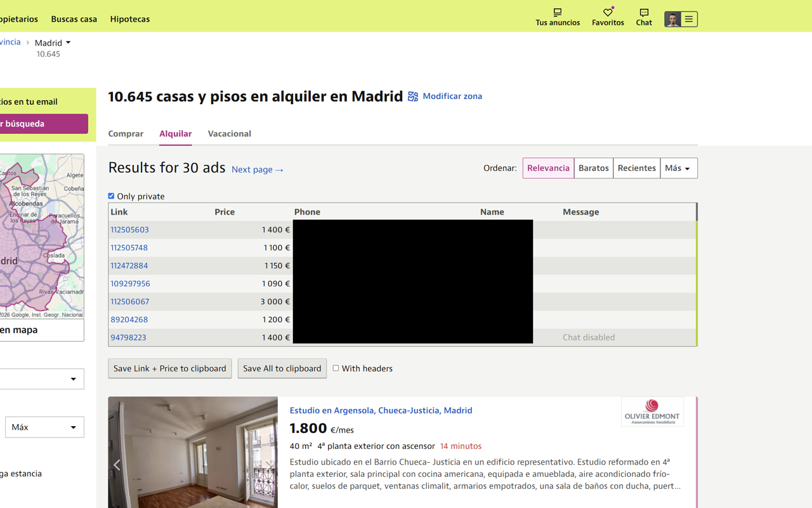Open ad link 109297956
This screenshot has height=508, width=812.
(131, 284)
